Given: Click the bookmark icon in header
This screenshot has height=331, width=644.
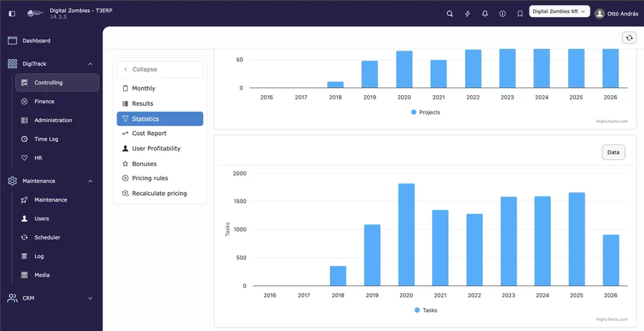Looking at the screenshot, I should pyautogui.click(x=520, y=14).
